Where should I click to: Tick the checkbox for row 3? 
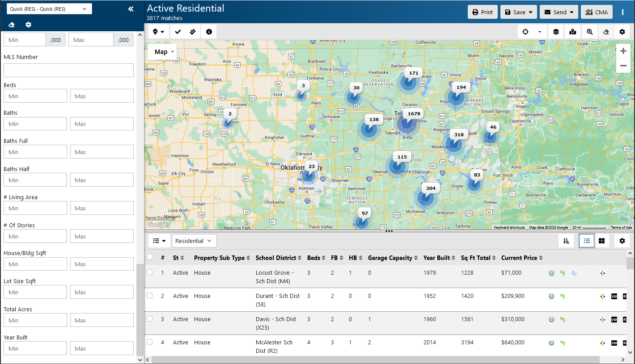[150, 319]
